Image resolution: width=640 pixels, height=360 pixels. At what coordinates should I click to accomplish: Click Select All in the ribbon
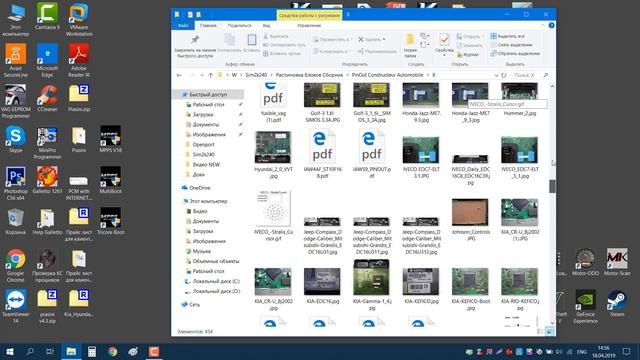point(508,36)
